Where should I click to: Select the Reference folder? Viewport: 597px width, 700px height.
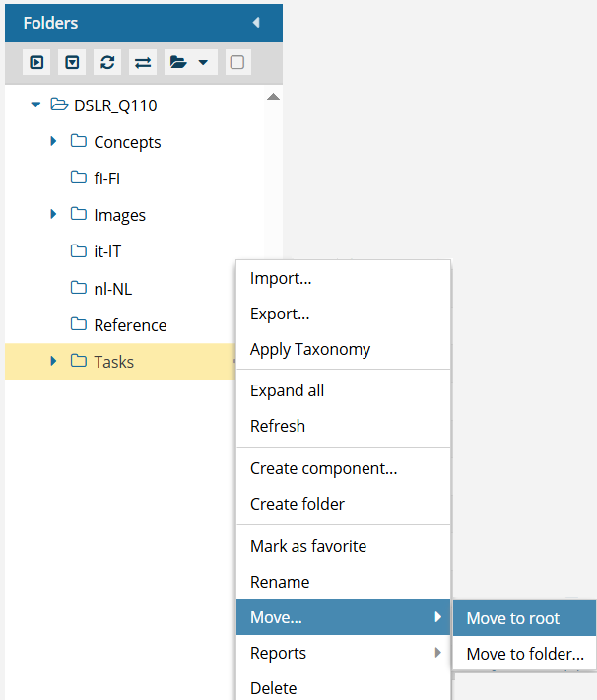coord(130,325)
